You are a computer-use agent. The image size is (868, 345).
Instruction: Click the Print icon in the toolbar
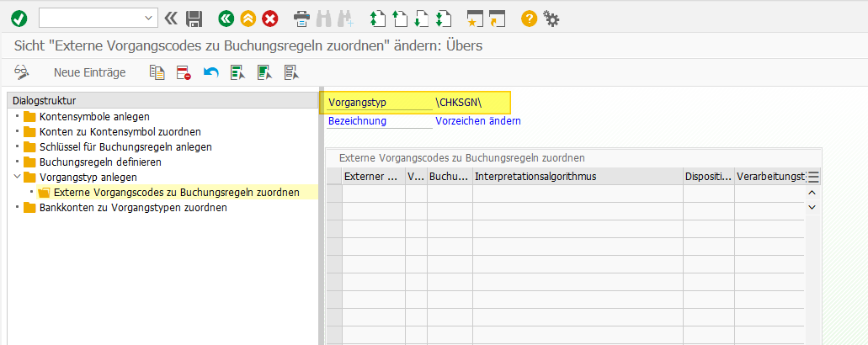[301, 18]
